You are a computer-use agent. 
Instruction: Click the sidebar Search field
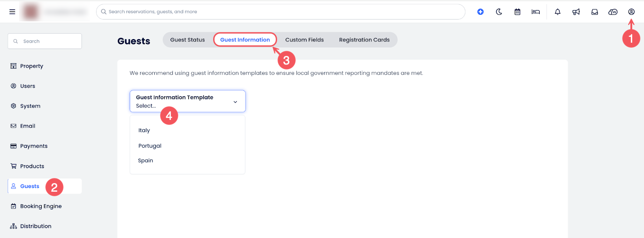[x=45, y=41]
